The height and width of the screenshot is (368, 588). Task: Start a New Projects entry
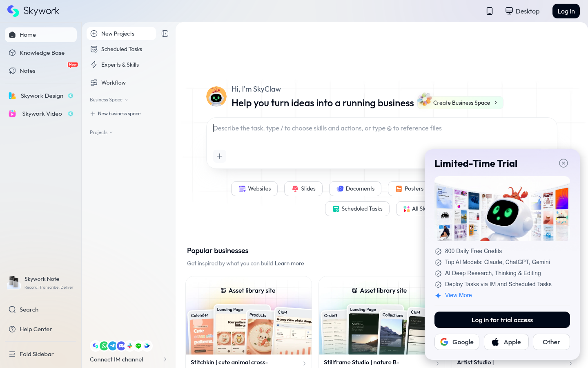click(x=121, y=34)
